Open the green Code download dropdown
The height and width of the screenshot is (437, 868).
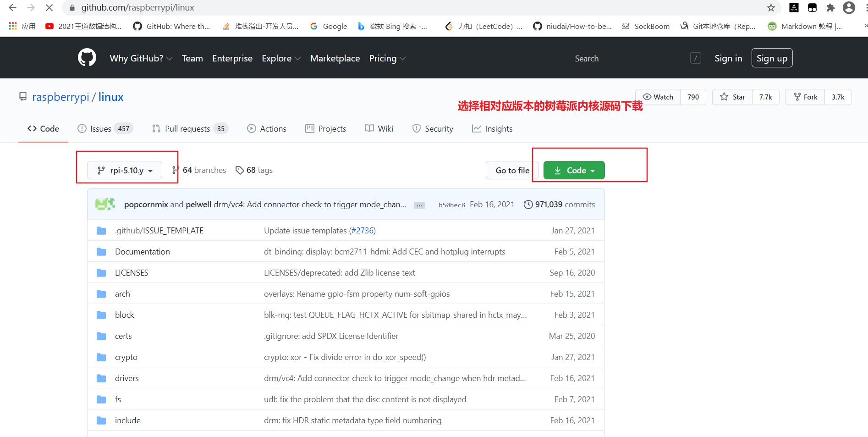coord(574,170)
